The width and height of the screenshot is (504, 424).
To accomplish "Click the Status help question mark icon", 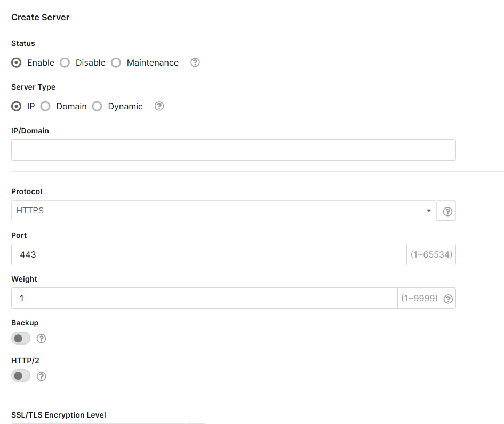I will (195, 62).
